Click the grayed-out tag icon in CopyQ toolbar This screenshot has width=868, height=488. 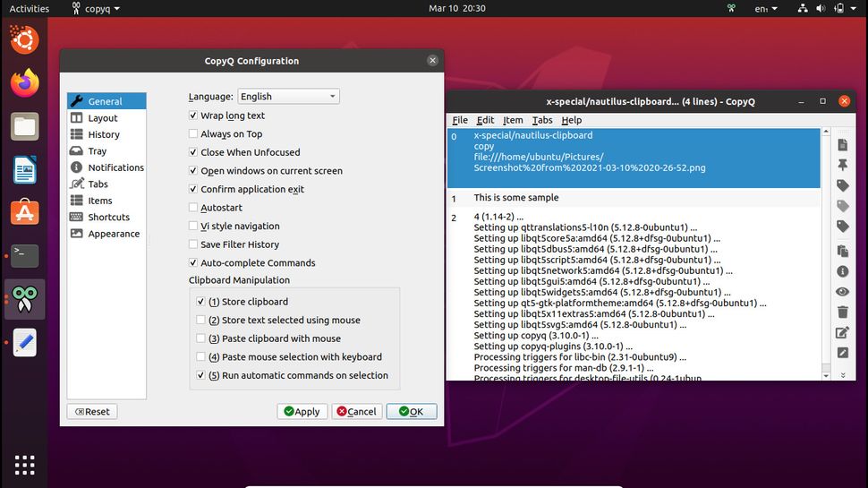[x=843, y=206]
